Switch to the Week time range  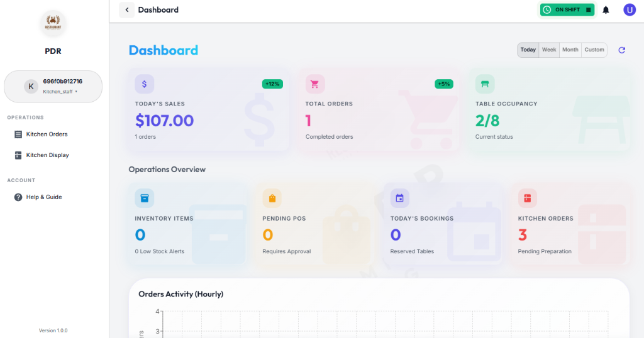pos(549,50)
